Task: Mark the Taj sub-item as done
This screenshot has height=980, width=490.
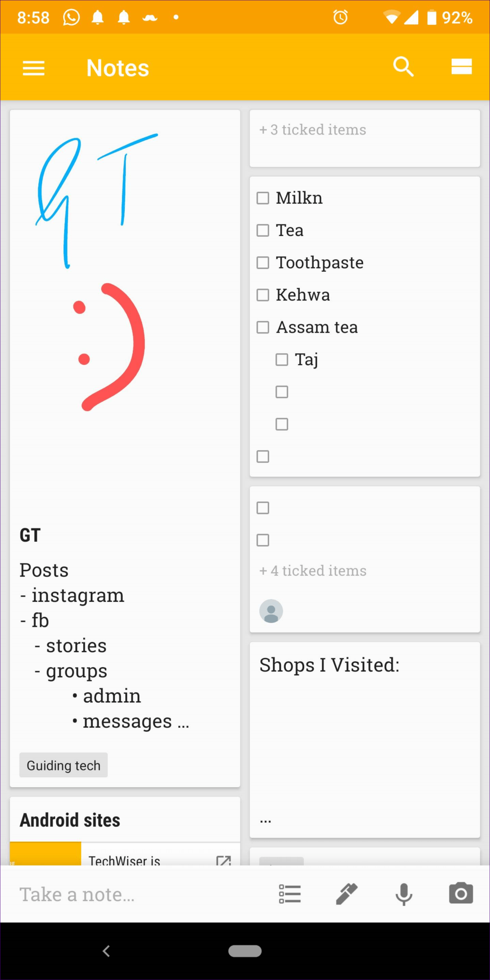Action: pos(282,359)
